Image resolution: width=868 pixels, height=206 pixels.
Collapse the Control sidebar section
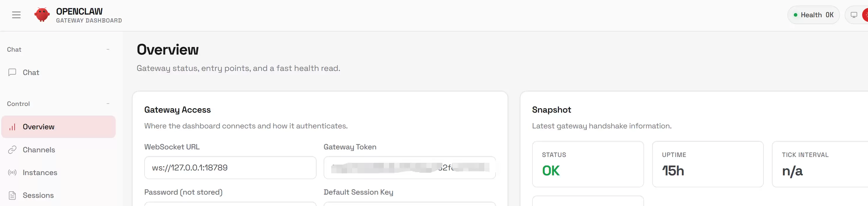click(x=108, y=104)
